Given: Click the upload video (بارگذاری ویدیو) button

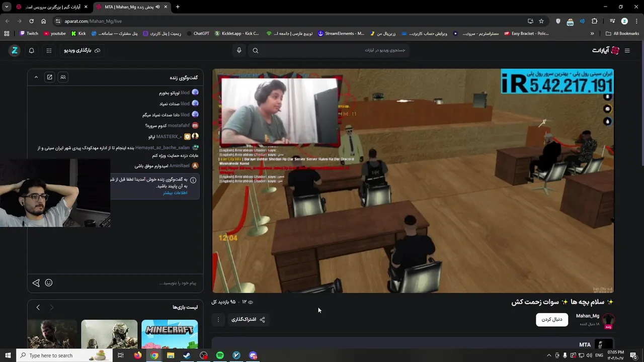Looking at the screenshot, I should coord(82,50).
